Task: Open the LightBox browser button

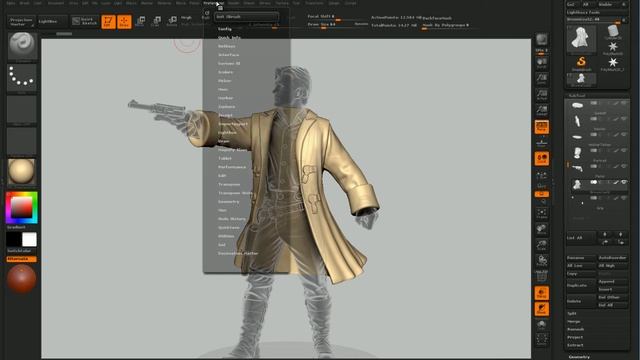Action: [52, 21]
